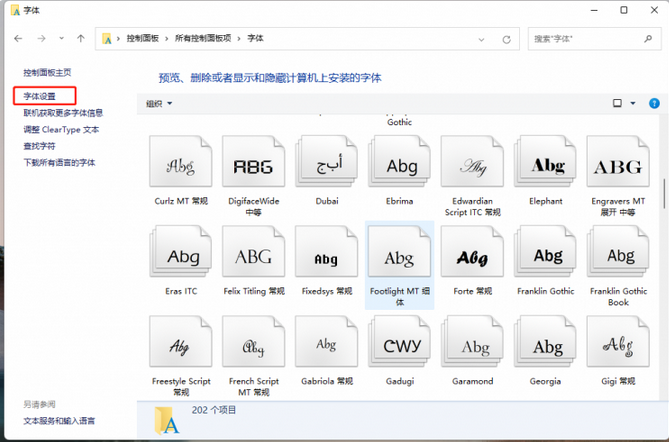Select the Eras ITC font family icon
The width and height of the screenshot is (669, 442).
coord(181,252)
